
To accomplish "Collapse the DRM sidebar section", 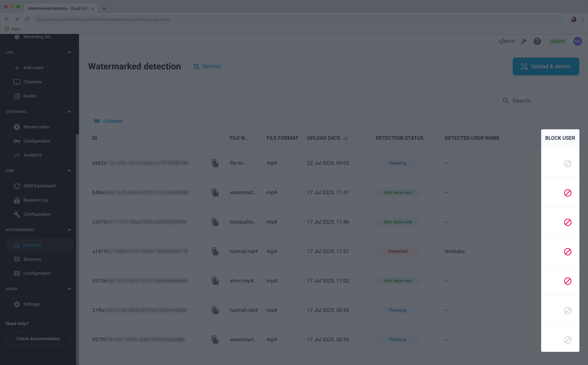I will pyautogui.click(x=69, y=171).
